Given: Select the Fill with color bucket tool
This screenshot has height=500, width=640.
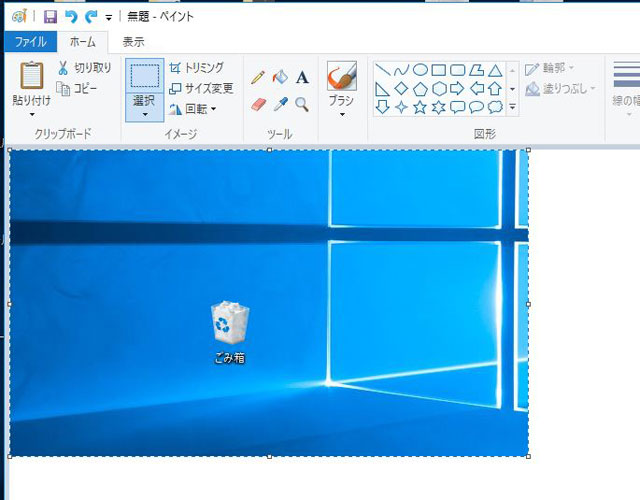Looking at the screenshot, I should click(280, 77).
